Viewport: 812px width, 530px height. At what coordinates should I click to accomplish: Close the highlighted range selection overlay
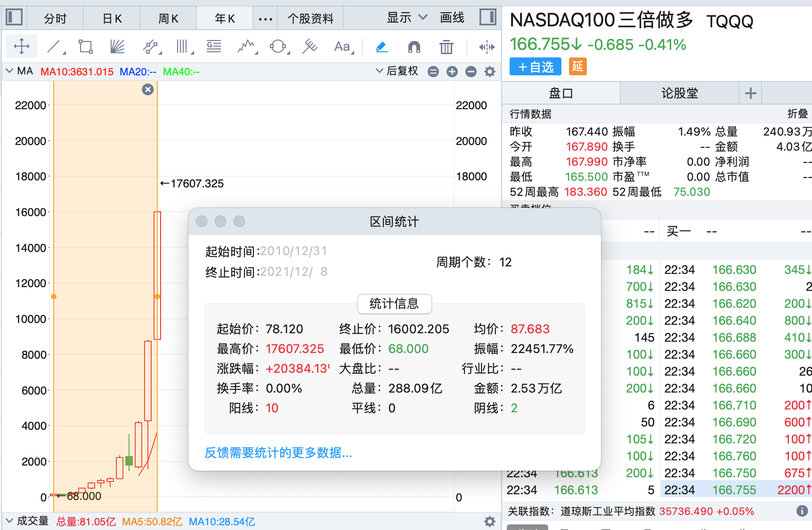pos(148,89)
